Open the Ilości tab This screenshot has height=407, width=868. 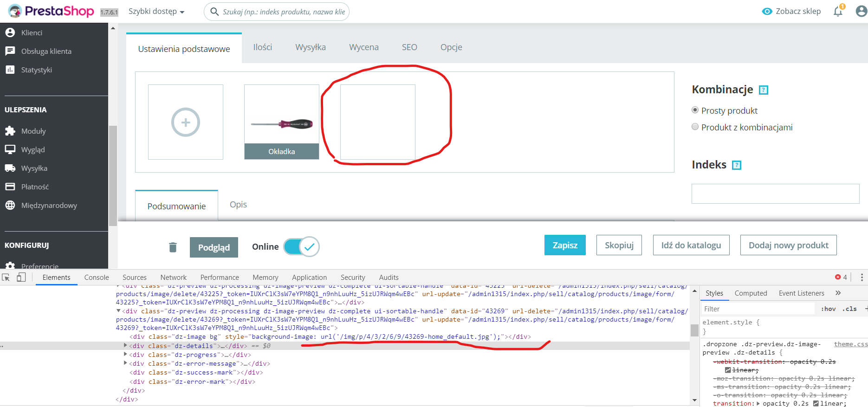(263, 47)
